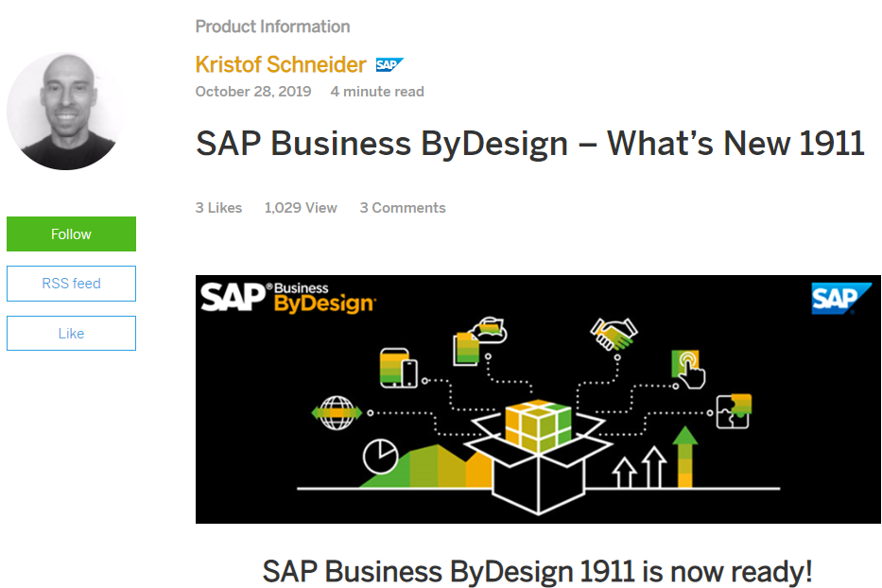Open the Product Information category
Image resolution: width=882 pixels, height=588 pixels.
pos(272,26)
